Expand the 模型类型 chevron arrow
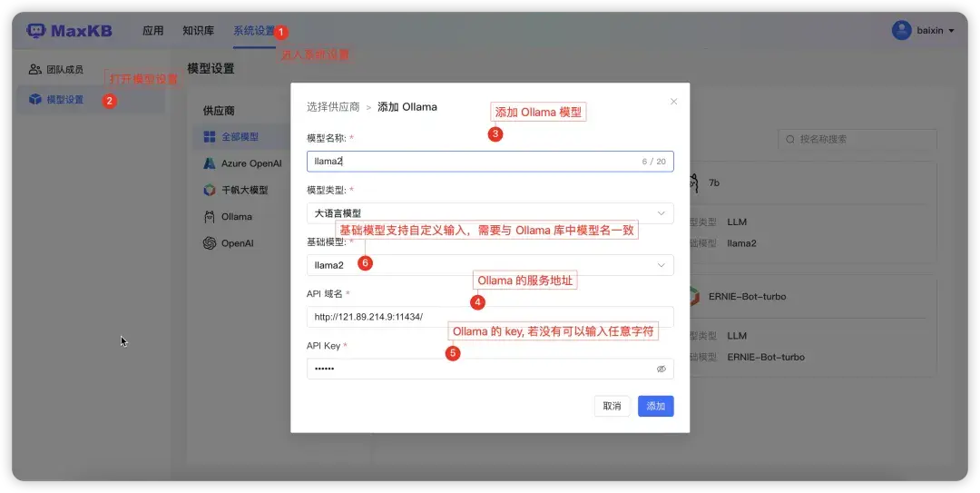Image resolution: width=980 pixels, height=493 pixels. point(661,213)
